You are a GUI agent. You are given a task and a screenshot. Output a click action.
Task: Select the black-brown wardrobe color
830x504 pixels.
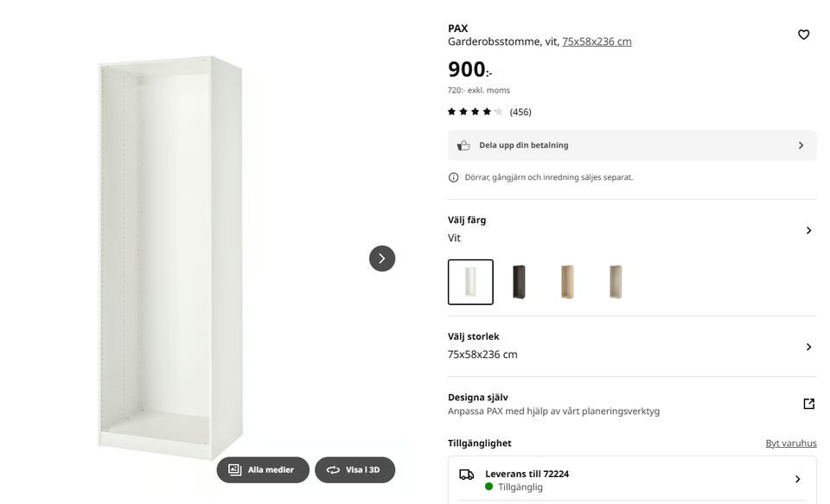519,282
